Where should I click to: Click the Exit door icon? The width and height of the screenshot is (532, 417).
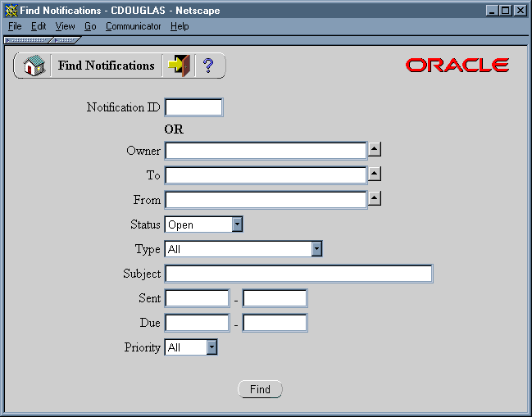[177, 66]
